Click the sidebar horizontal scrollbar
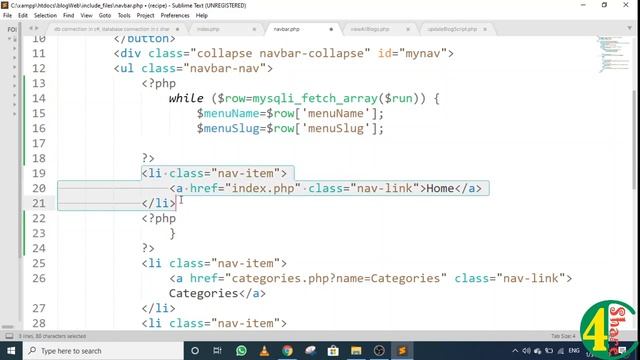Viewport: 640px width, 360px height. tap(8, 327)
